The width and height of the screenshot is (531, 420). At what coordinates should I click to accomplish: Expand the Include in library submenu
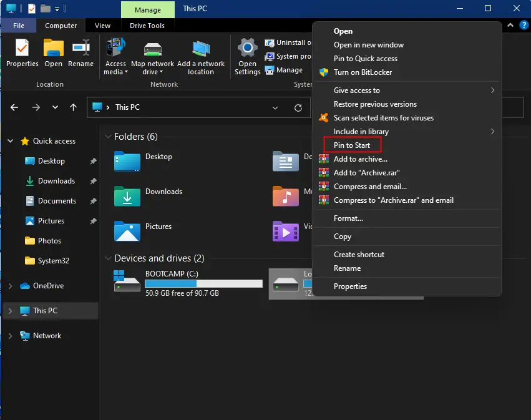click(x=406, y=132)
